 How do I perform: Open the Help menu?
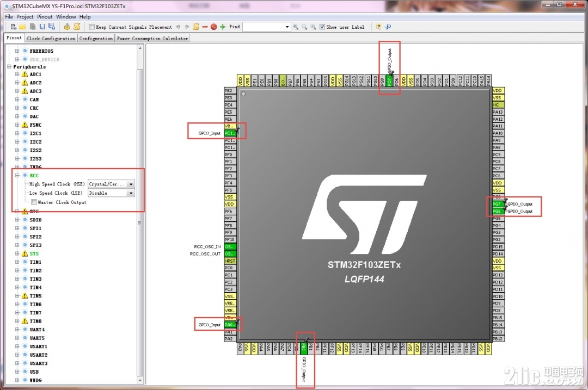(85, 17)
